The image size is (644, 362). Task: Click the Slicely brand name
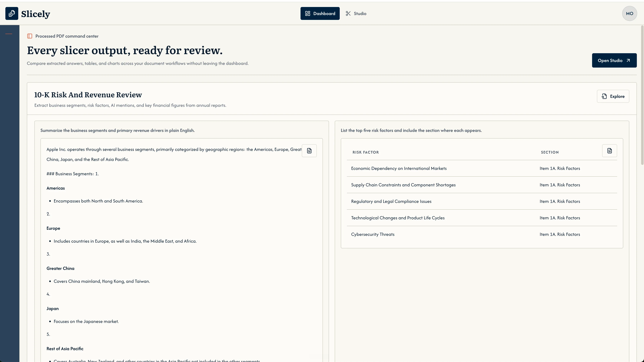[x=35, y=14]
